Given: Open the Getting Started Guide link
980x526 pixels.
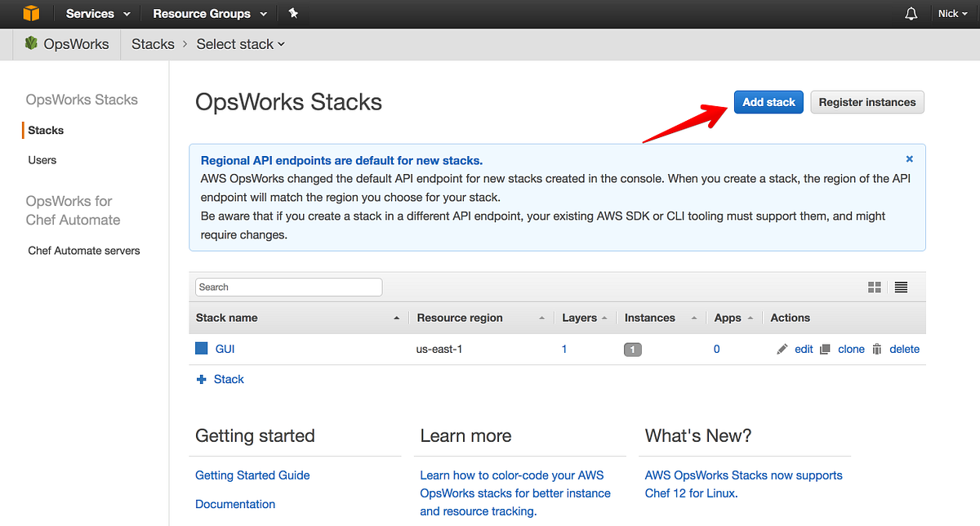Looking at the screenshot, I should (x=252, y=475).
